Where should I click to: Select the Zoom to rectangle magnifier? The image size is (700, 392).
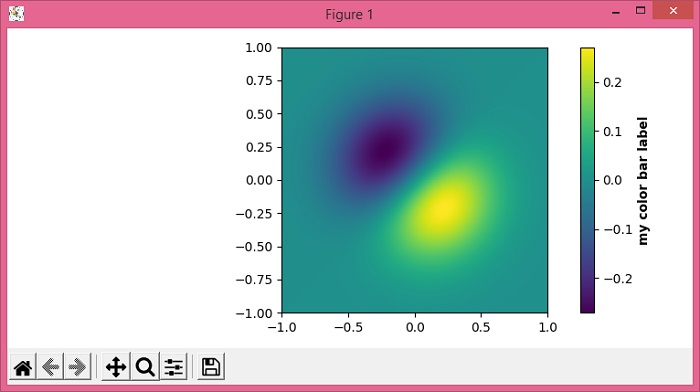pyautogui.click(x=145, y=367)
